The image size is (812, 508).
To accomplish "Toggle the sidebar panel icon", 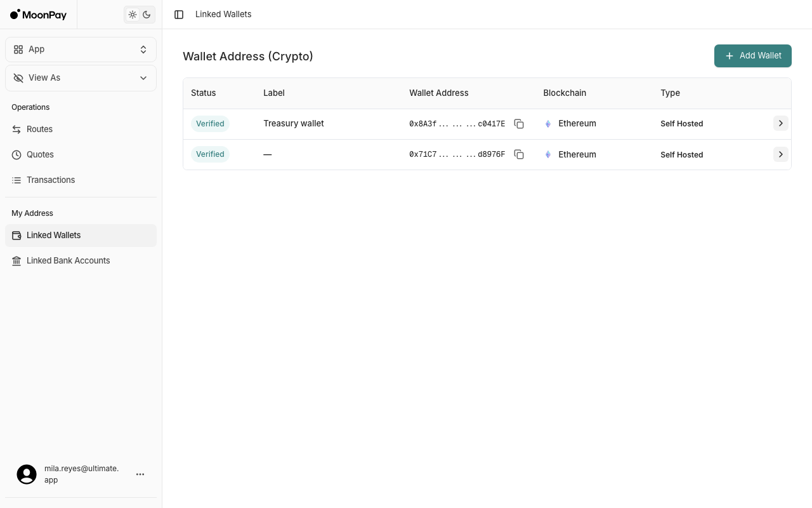I will [x=179, y=15].
